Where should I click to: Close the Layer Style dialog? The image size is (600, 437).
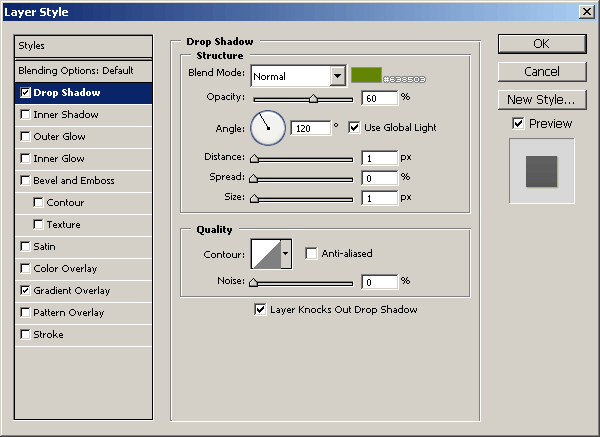(x=587, y=12)
